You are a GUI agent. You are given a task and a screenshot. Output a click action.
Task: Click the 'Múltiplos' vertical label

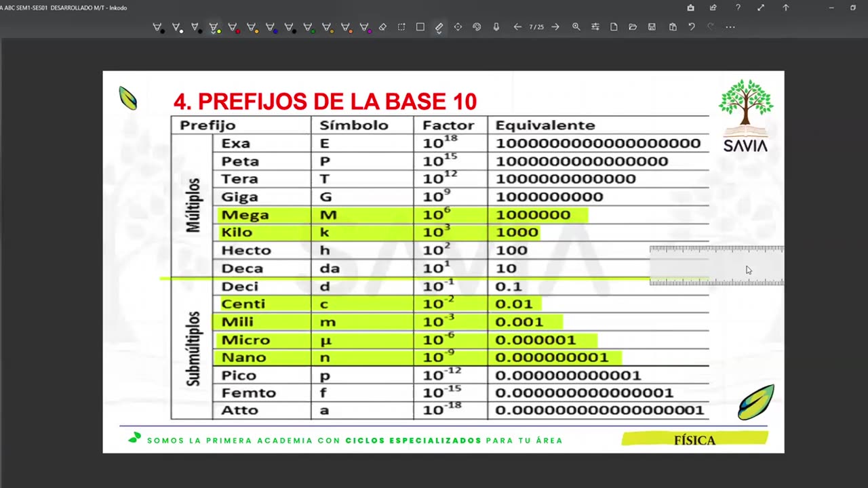194,205
